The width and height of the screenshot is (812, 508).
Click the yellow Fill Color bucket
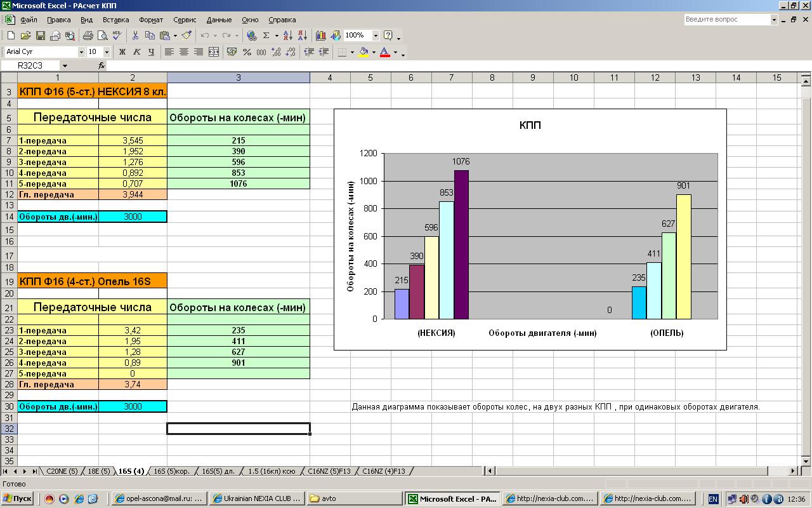tap(363, 52)
